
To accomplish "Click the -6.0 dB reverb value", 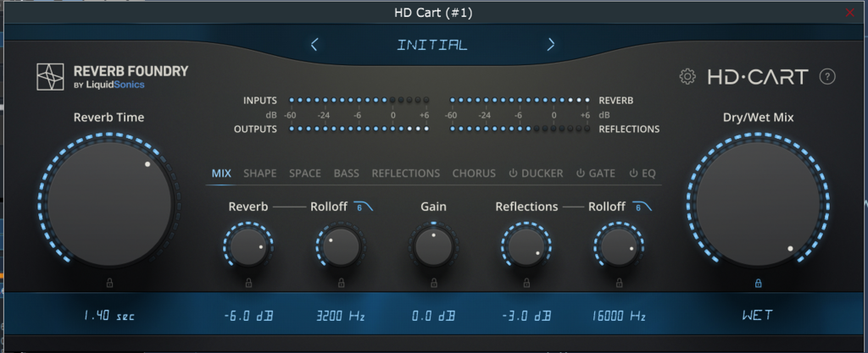I will 248,316.
